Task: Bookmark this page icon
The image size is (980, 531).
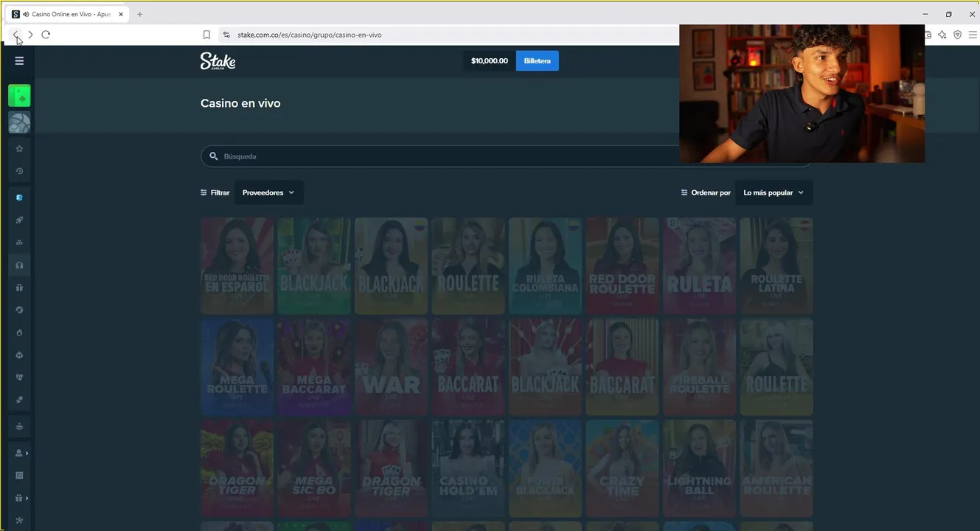Action: click(x=206, y=35)
